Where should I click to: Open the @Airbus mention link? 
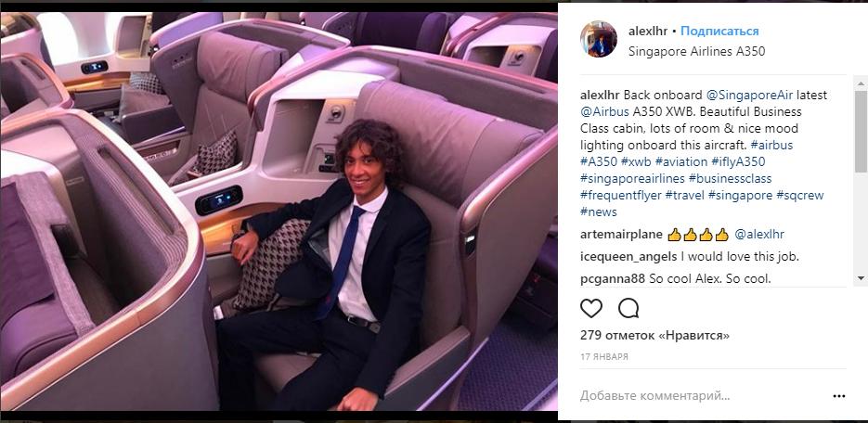604,111
